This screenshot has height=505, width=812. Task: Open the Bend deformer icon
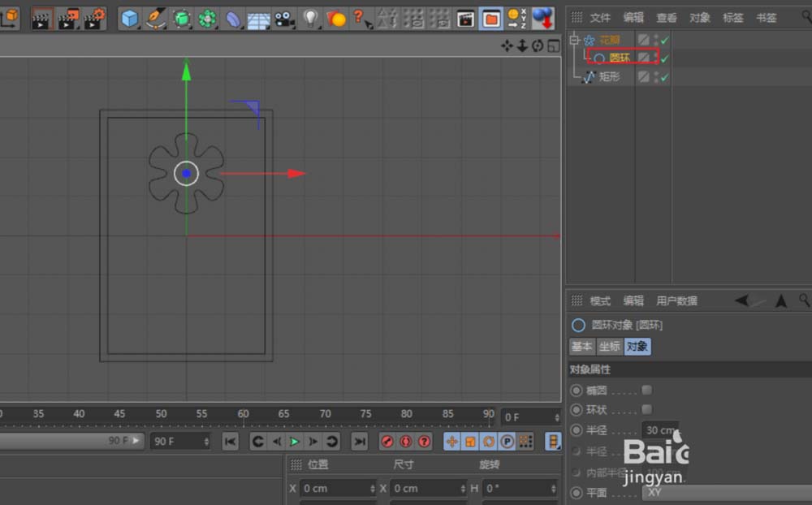point(232,18)
